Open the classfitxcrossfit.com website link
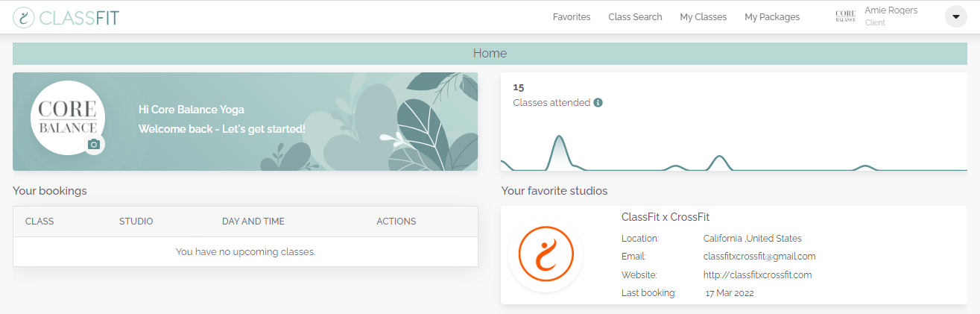 (757, 274)
